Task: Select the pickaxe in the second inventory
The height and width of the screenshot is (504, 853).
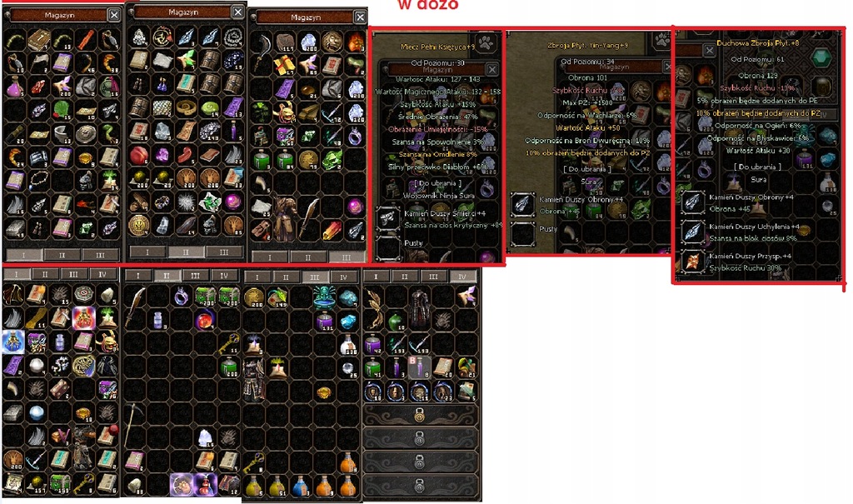Action: click(134, 426)
